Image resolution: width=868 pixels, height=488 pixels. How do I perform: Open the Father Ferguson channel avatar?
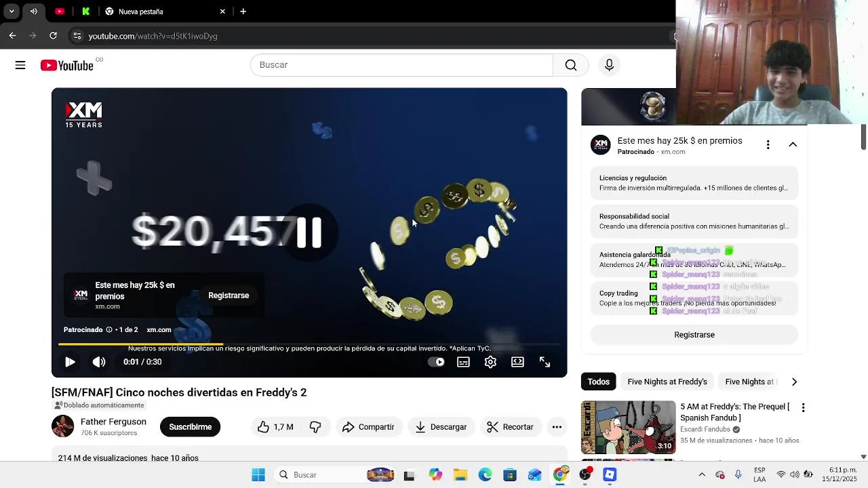[x=63, y=426]
